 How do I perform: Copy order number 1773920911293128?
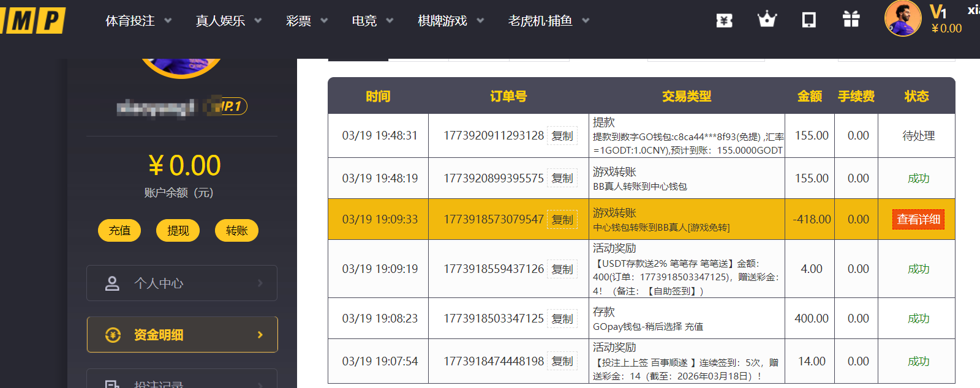pyautogui.click(x=562, y=136)
